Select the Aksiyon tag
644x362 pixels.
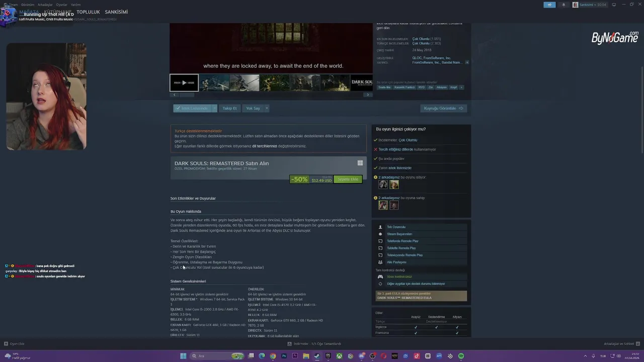tap(442, 87)
